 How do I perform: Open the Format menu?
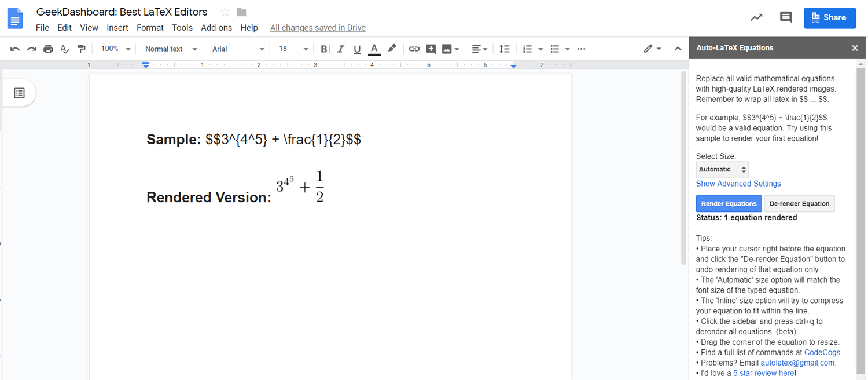click(x=150, y=28)
